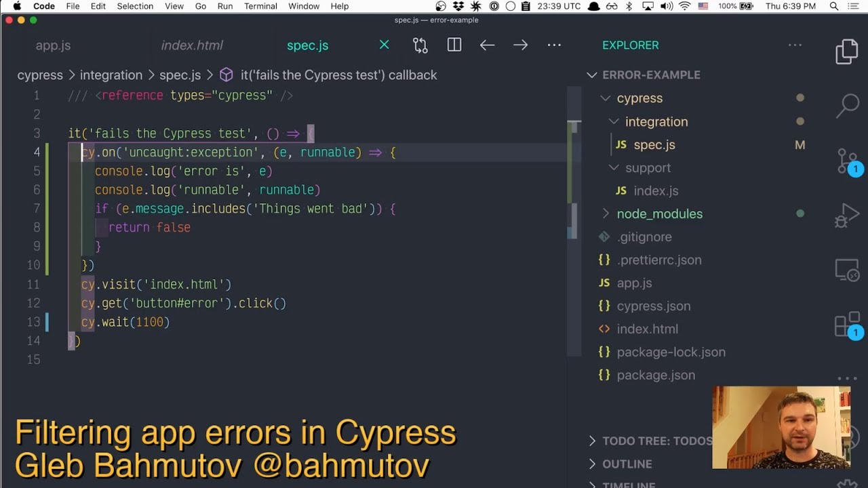Open Spotlight search magnifier in menu bar
This screenshot has height=488, width=868.
[834, 6]
